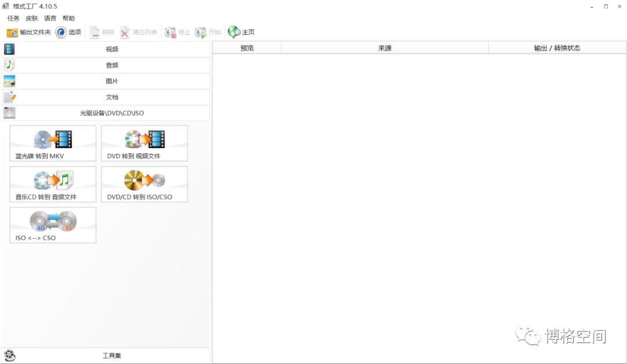The image size is (627, 364).
Task: Select 音乐CD 转到 音频文件 conversion
Action: click(x=53, y=185)
